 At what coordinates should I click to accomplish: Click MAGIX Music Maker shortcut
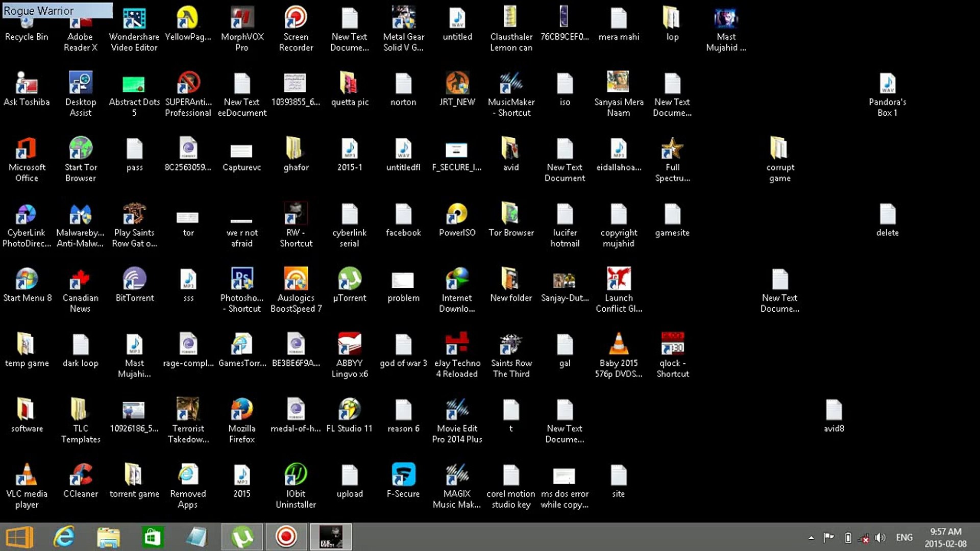457,487
